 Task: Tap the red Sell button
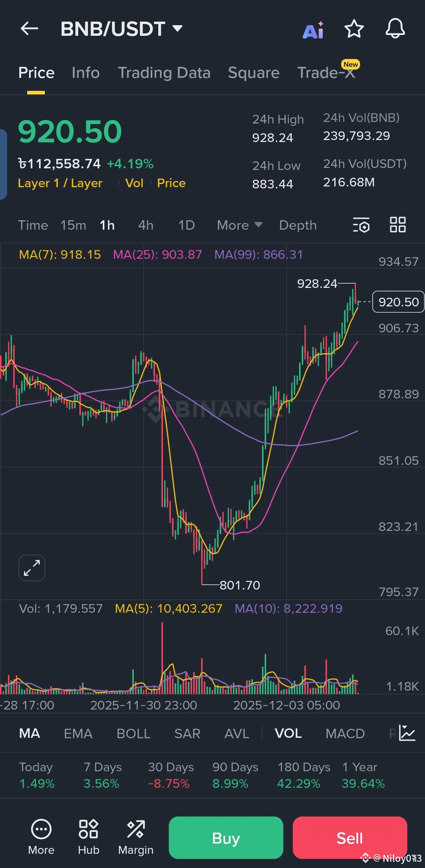coord(350,838)
